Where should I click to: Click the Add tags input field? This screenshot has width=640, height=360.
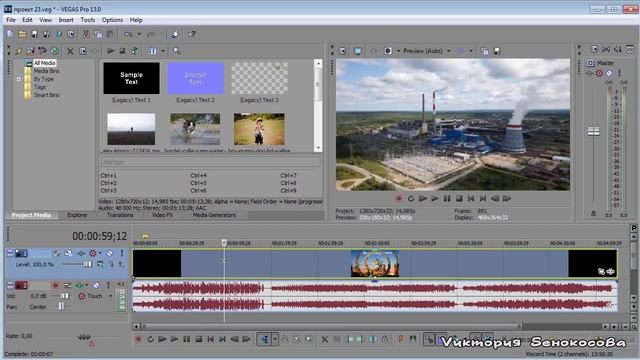210,162
